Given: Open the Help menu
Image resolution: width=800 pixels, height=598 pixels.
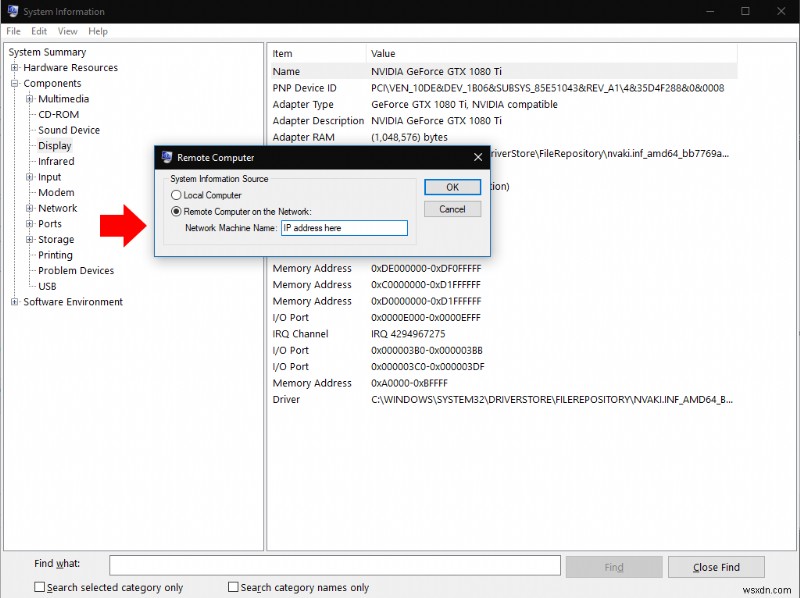Looking at the screenshot, I should (x=98, y=31).
